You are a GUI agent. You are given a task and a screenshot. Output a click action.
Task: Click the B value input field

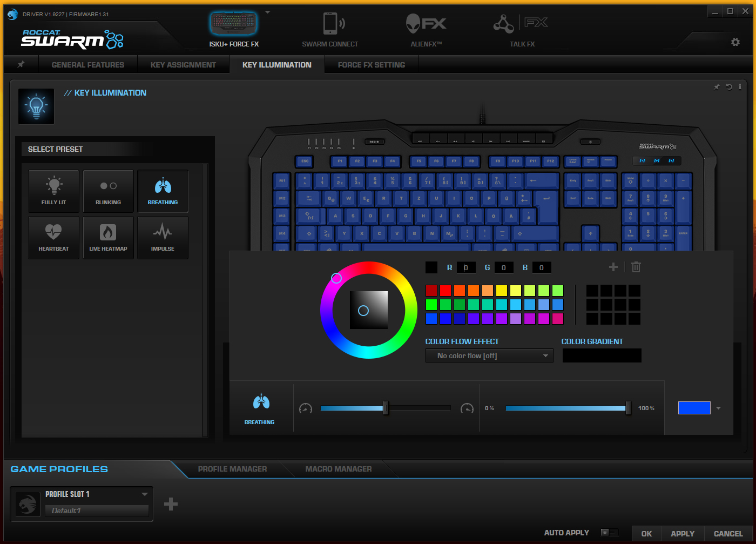pos(542,267)
